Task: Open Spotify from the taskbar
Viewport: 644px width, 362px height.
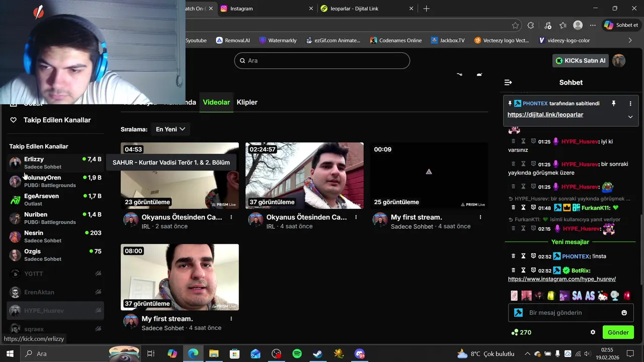Action: tap(297, 353)
